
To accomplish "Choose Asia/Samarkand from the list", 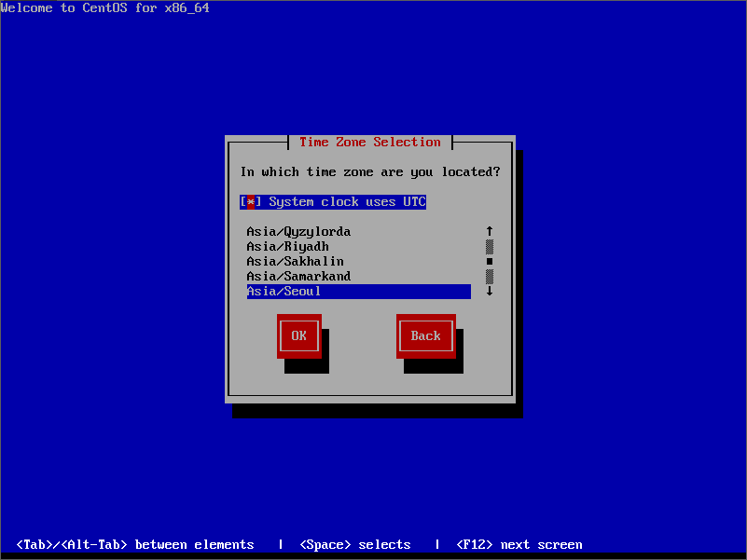I will [359, 277].
